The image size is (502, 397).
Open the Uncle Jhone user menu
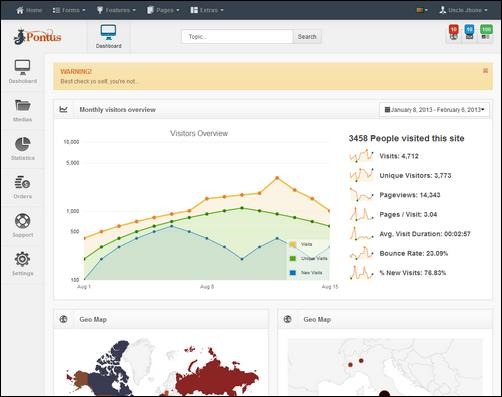463,10
